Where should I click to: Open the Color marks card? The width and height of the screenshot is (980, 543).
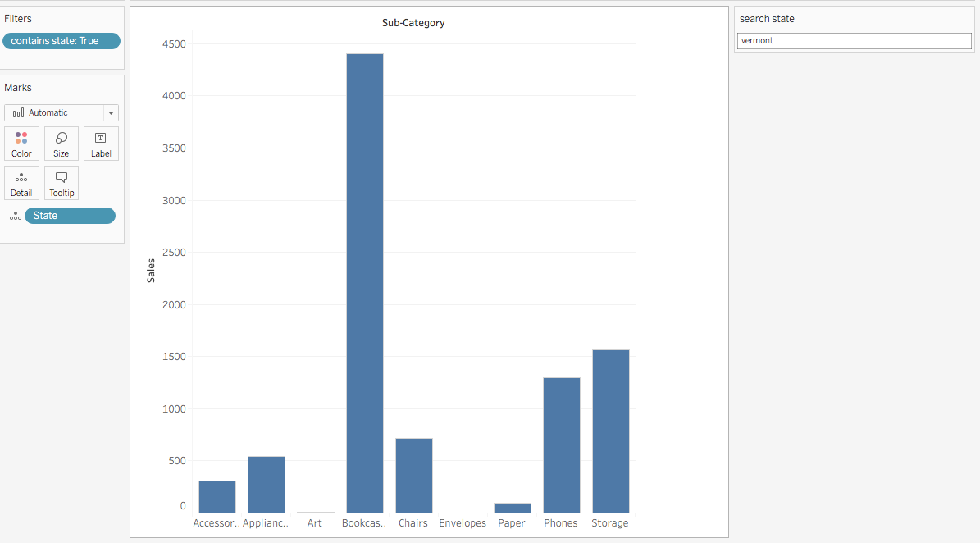click(21, 144)
